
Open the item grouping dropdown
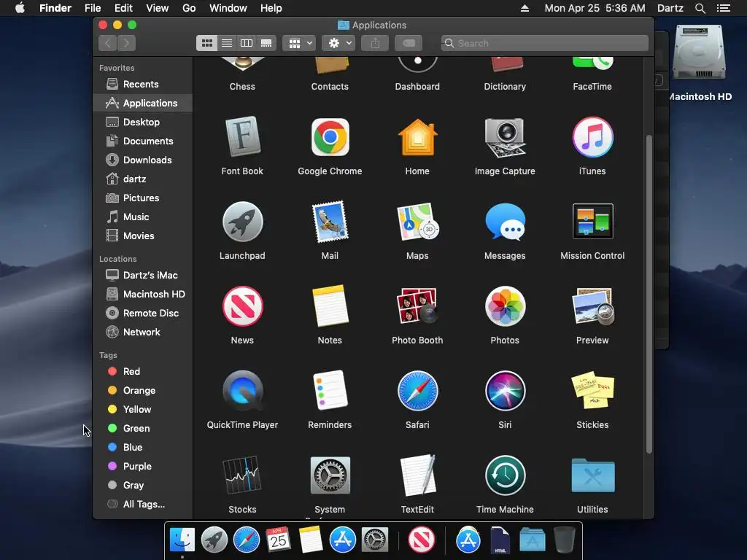pos(299,43)
